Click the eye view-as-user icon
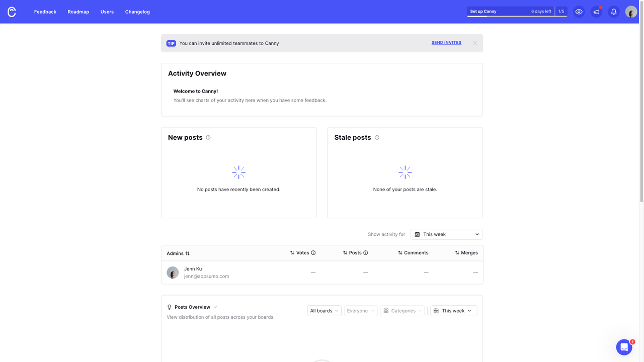The width and height of the screenshot is (644, 362). tap(579, 12)
